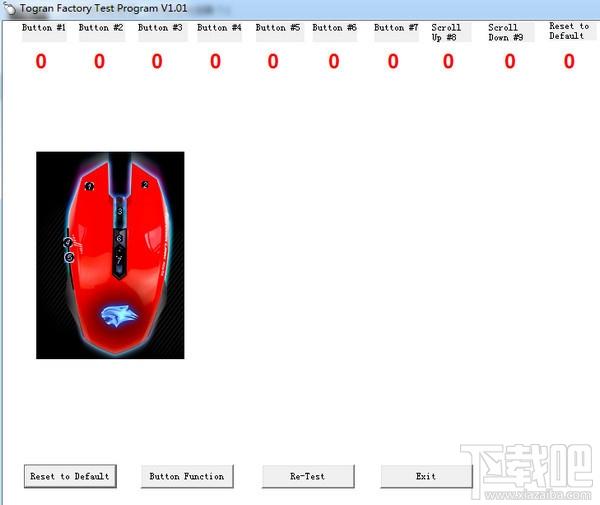Image resolution: width=600 pixels, height=505 pixels.
Task: Click side button marker 5 on mouse
Action: click(69, 257)
